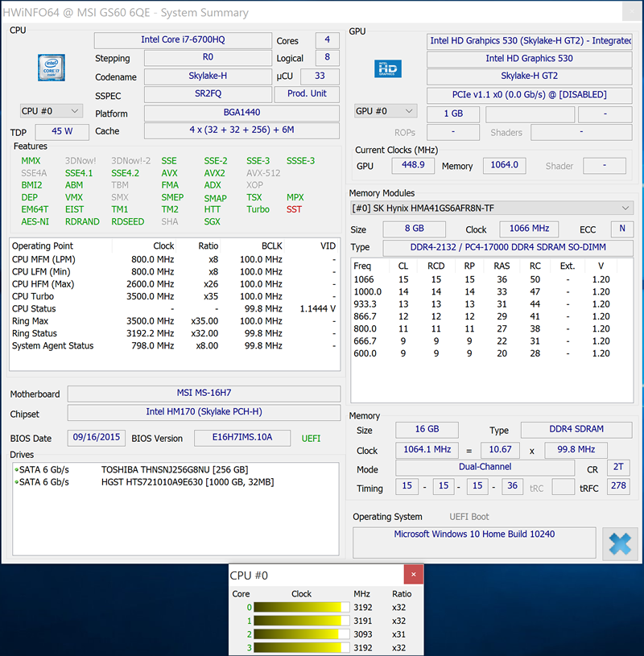644x656 pixels.
Task: Click the Intel HM170 chipset field
Action: (204, 412)
